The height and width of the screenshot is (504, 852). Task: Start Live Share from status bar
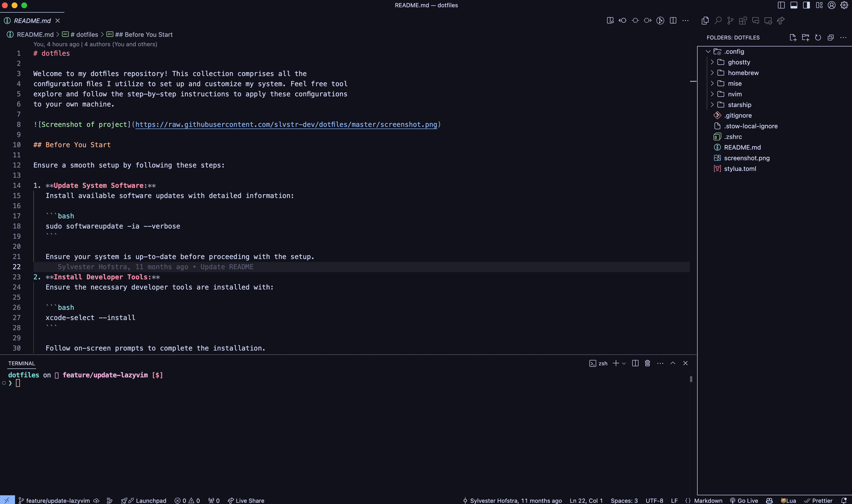point(246,501)
